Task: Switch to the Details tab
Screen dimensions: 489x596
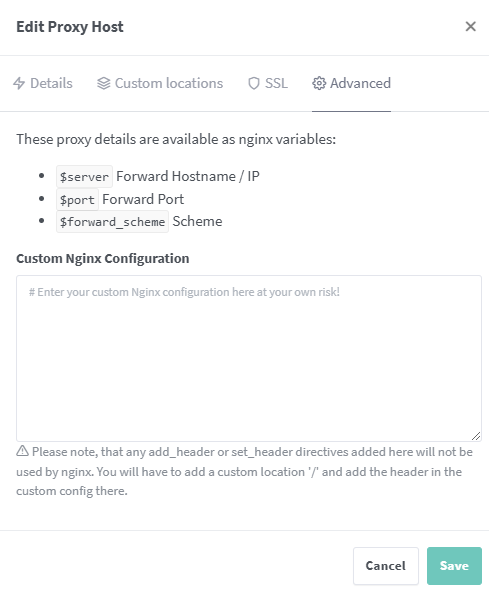Action: 43,83
